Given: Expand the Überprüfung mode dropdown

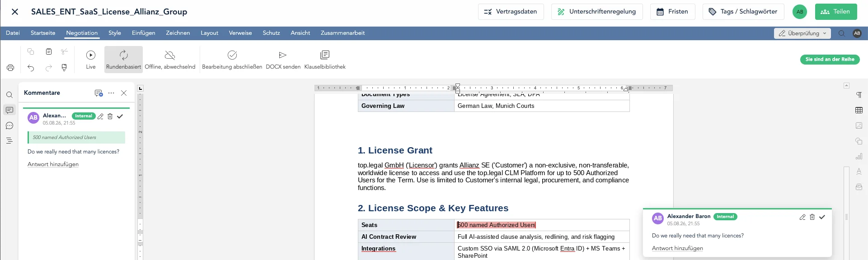Looking at the screenshot, I should pos(802,33).
